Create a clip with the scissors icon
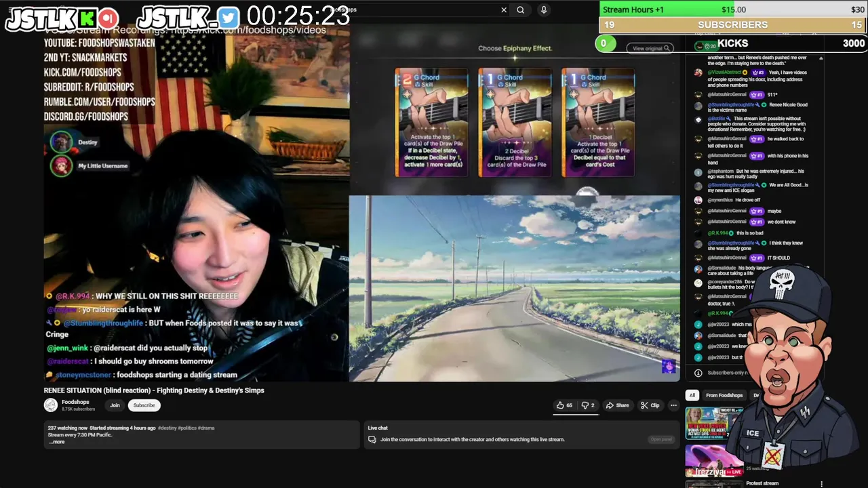868x488 pixels. click(x=650, y=405)
